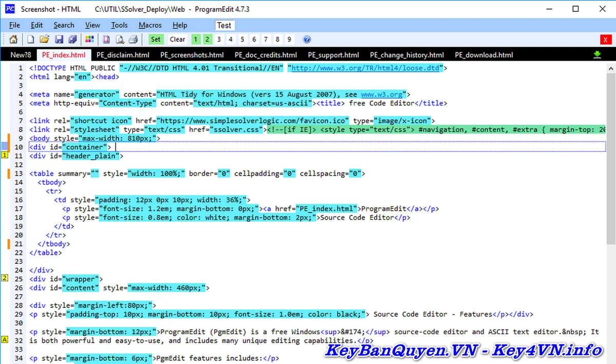Click the "PE_index.html" href value on line 17
616x364 pixels.
(326, 208)
